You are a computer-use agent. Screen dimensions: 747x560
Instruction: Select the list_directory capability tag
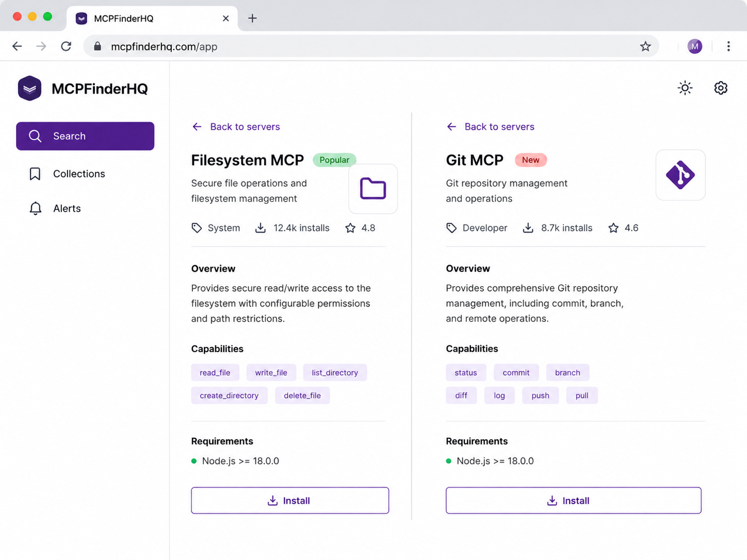(335, 373)
